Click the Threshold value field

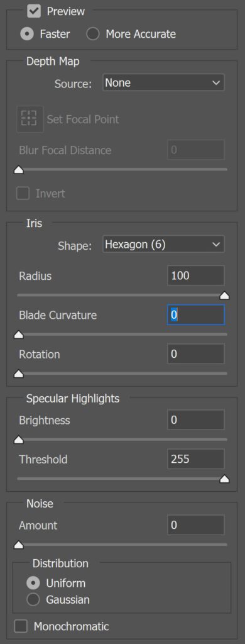coord(196,459)
